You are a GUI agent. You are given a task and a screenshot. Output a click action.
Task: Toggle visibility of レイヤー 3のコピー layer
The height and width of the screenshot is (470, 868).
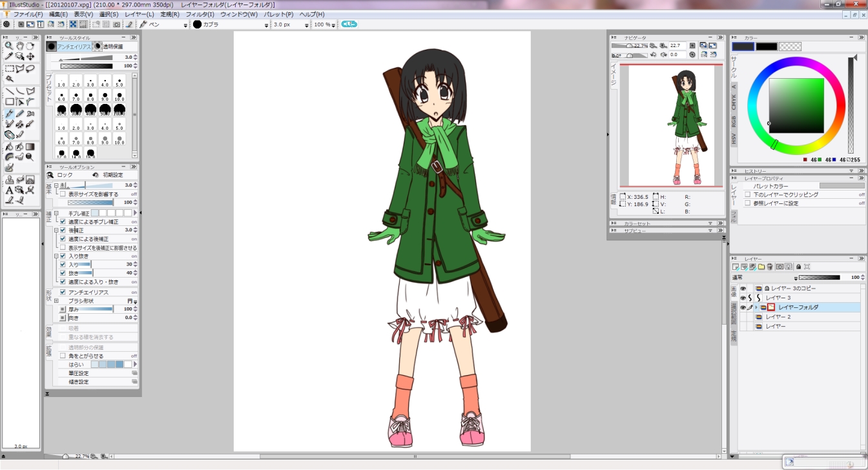click(743, 289)
